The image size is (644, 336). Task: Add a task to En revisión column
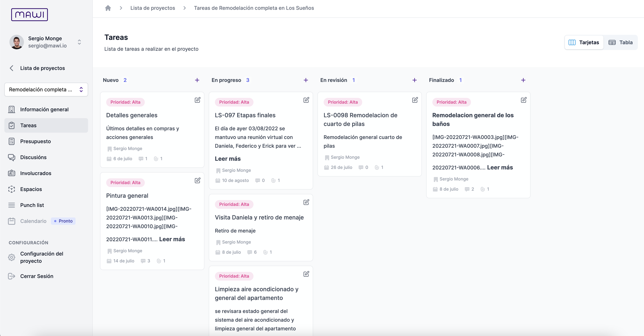point(414,80)
